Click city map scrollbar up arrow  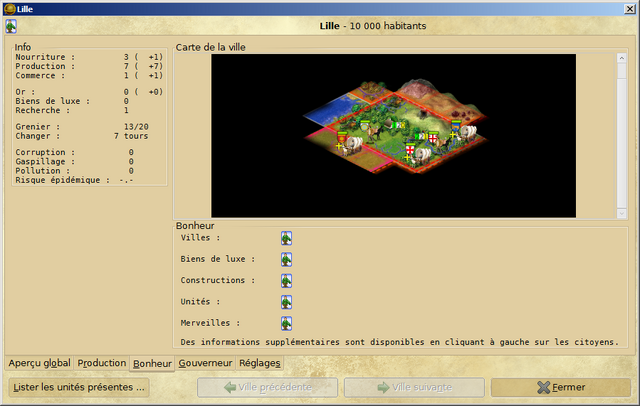pos(622,58)
